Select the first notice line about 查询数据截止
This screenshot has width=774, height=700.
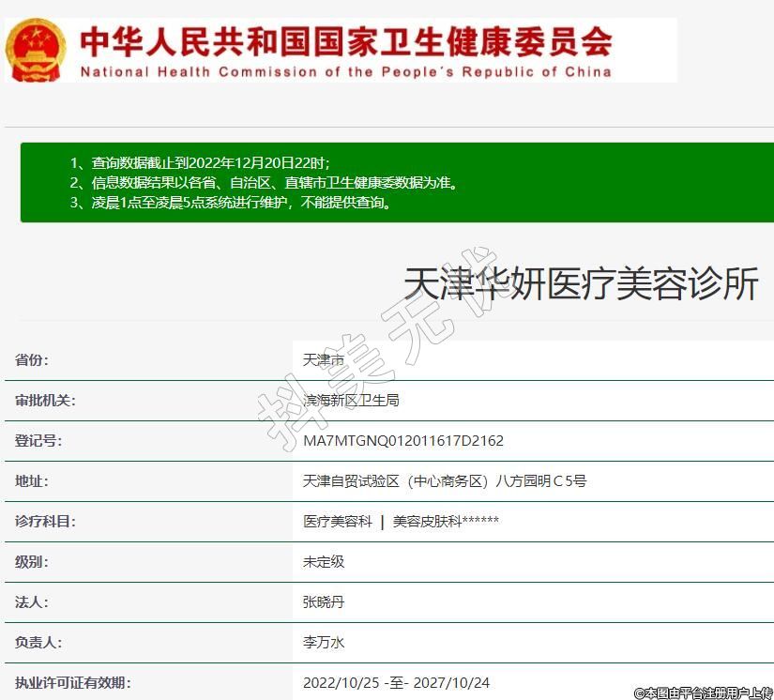pos(199,163)
